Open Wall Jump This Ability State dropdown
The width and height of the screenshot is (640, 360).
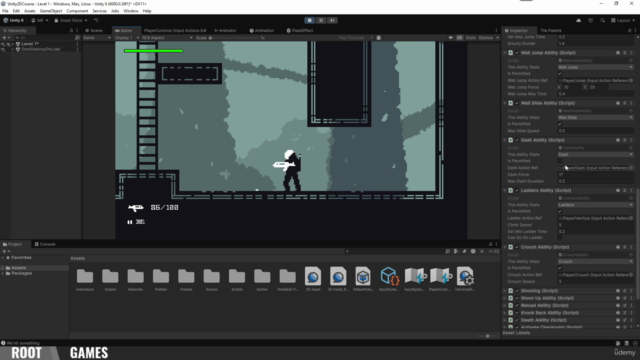pos(596,67)
